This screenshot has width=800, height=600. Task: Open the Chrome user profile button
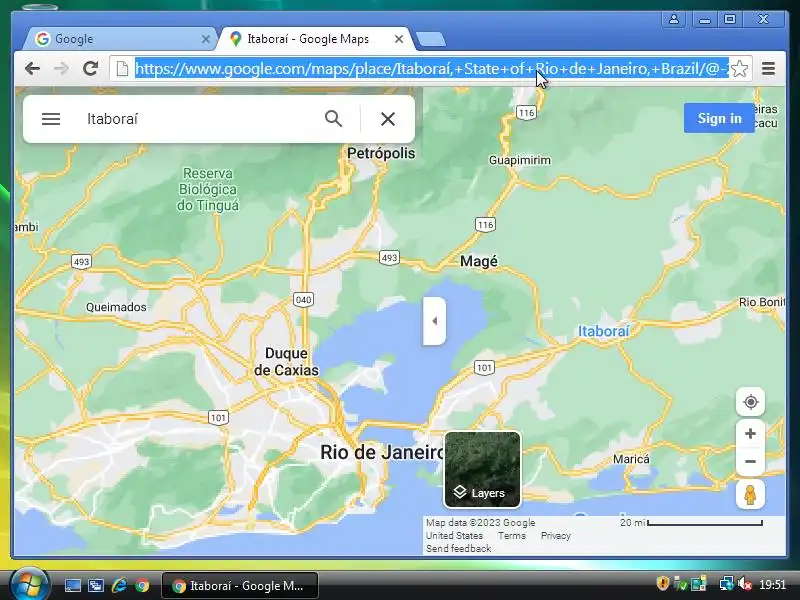(x=674, y=19)
